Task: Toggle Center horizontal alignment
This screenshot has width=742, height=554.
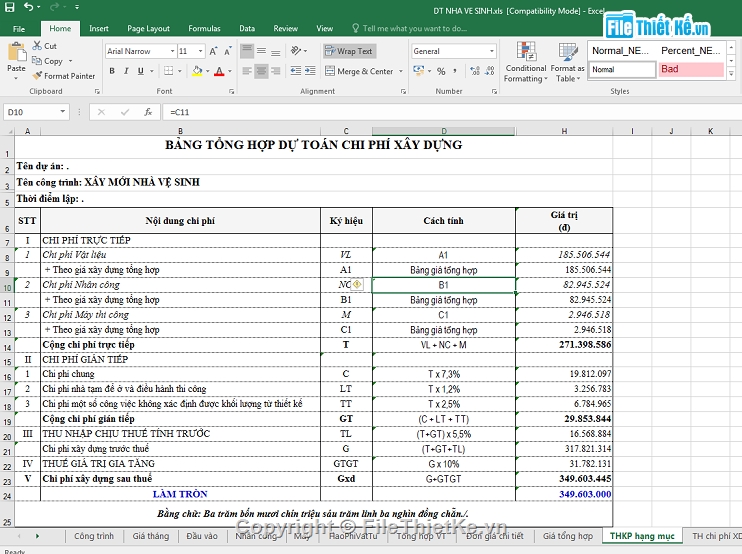Action: (x=261, y=71)
